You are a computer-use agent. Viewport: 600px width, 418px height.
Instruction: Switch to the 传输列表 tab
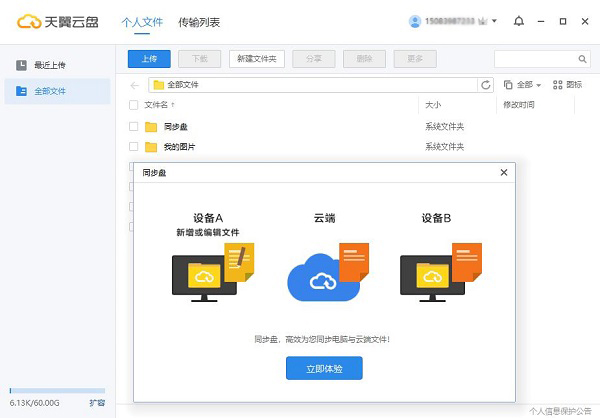click(x=199, y=22)
